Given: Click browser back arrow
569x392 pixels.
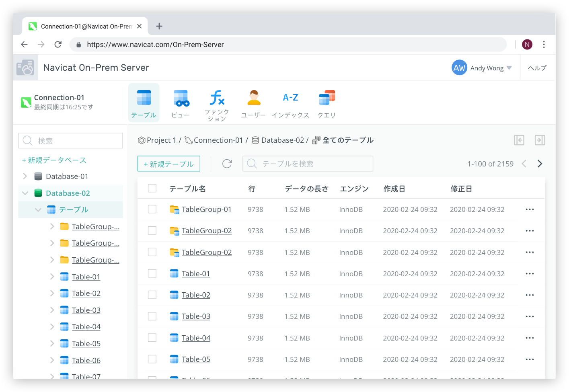Looking at the screenshot, I should (x=25, y=44).
